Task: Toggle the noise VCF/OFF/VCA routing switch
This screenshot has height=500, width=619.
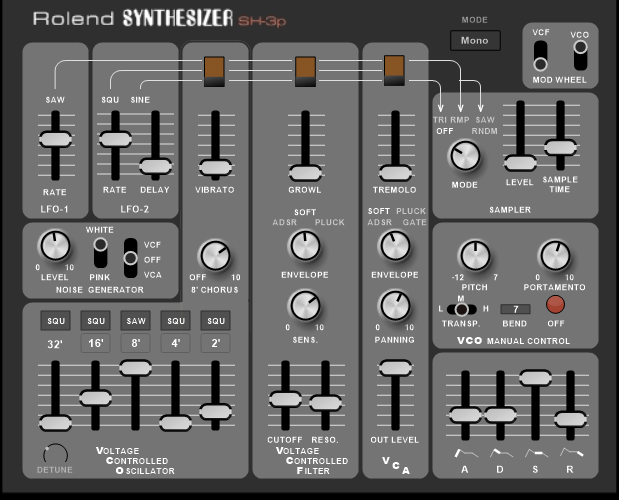Action: 130,258
